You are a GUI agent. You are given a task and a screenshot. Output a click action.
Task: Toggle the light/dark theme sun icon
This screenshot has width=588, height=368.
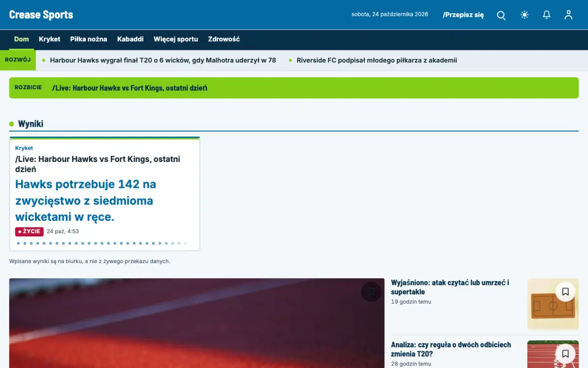[525, 15]
